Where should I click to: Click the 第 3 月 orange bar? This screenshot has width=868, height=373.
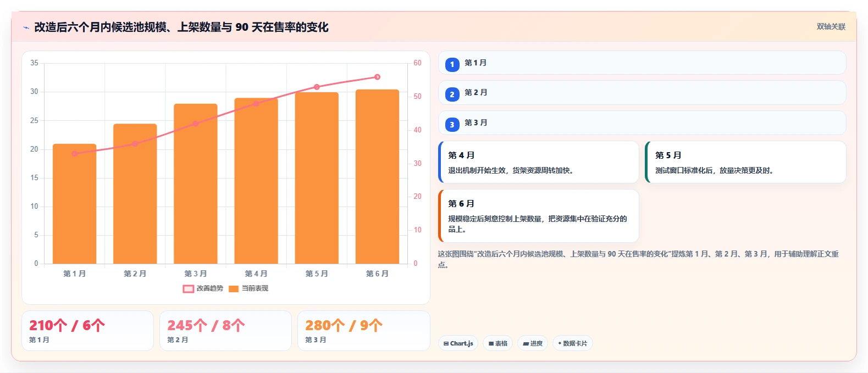click(x=196, y=184)
